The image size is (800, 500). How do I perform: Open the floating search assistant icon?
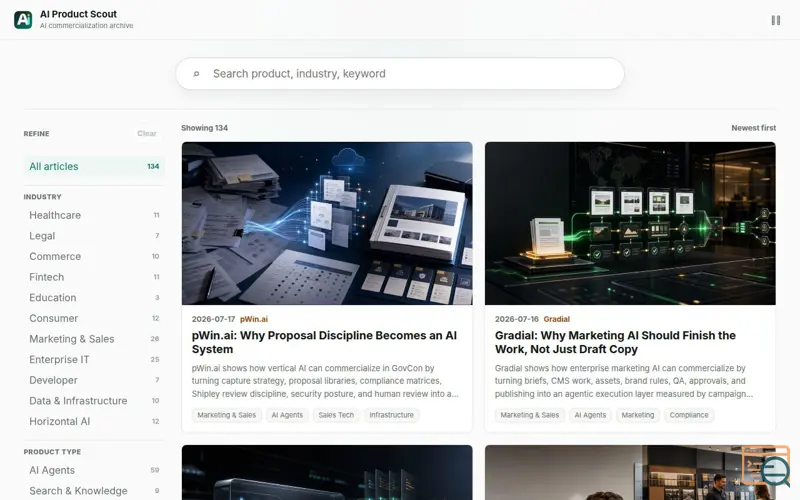[766, 467]
